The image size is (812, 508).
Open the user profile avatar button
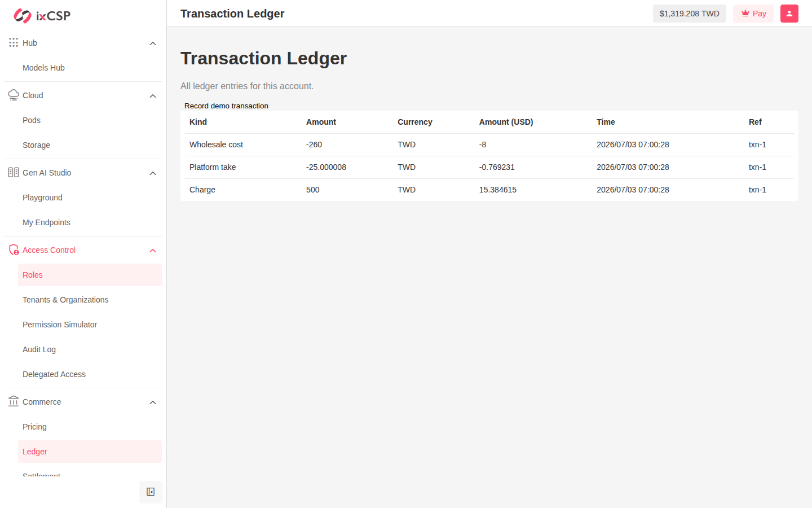[x=789, y=14]
